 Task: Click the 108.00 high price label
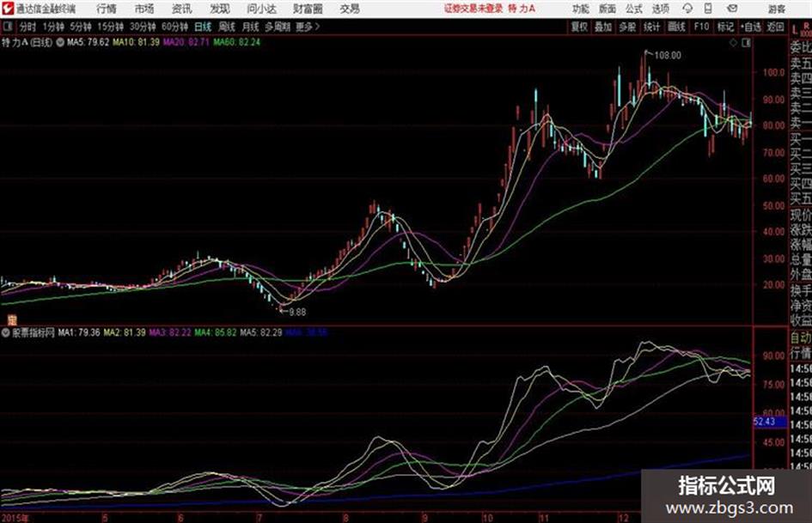(x=668, y=56)
